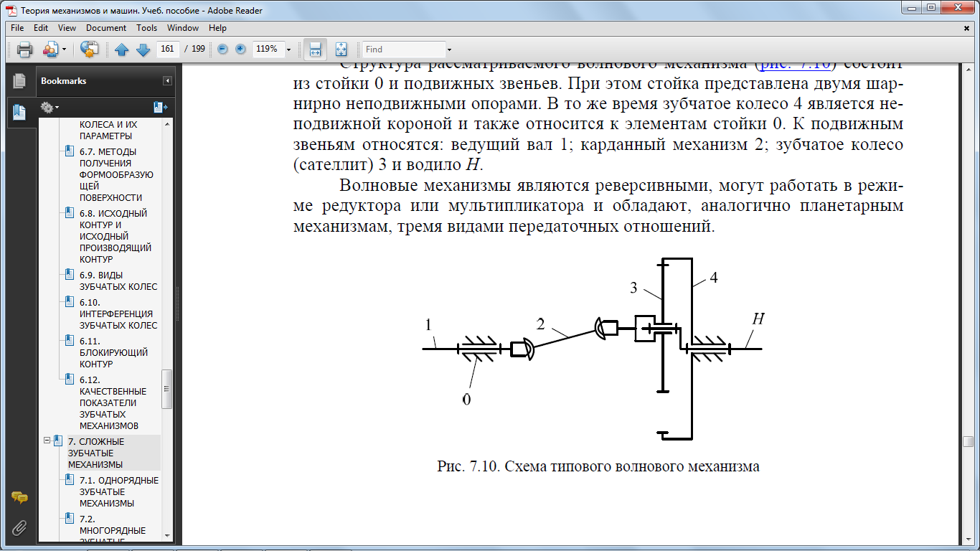
Task: Open the View menu
Action: 67,28
